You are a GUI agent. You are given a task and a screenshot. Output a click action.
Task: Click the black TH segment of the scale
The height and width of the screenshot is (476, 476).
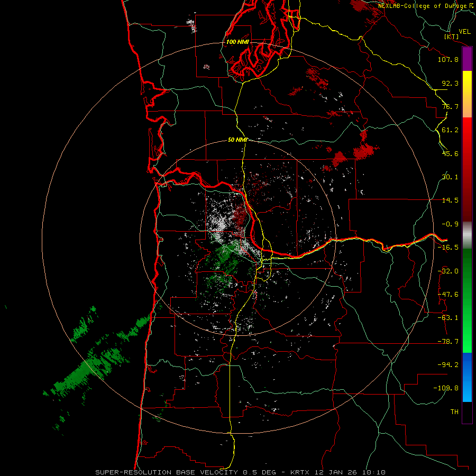pyautogui.click(x=467, y=413)
